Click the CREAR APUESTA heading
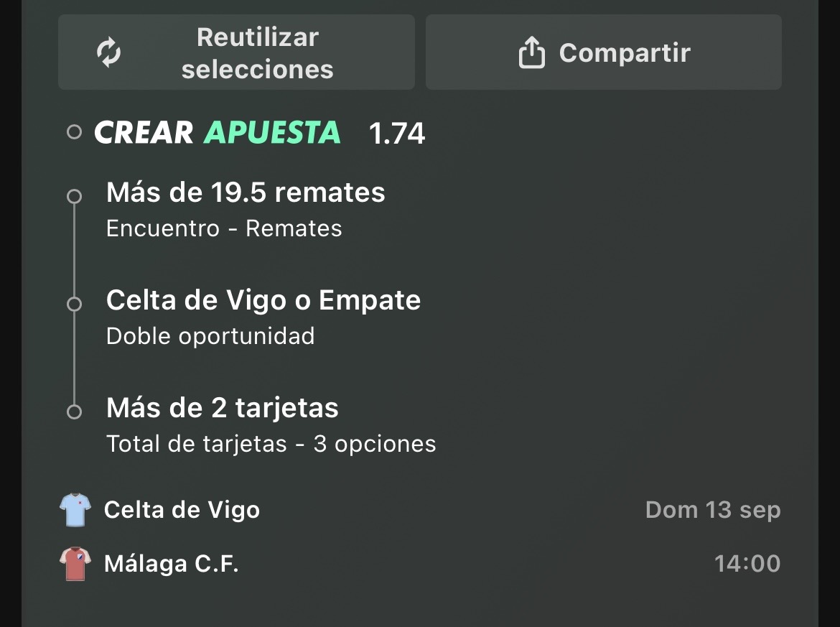 coord(218,132)
